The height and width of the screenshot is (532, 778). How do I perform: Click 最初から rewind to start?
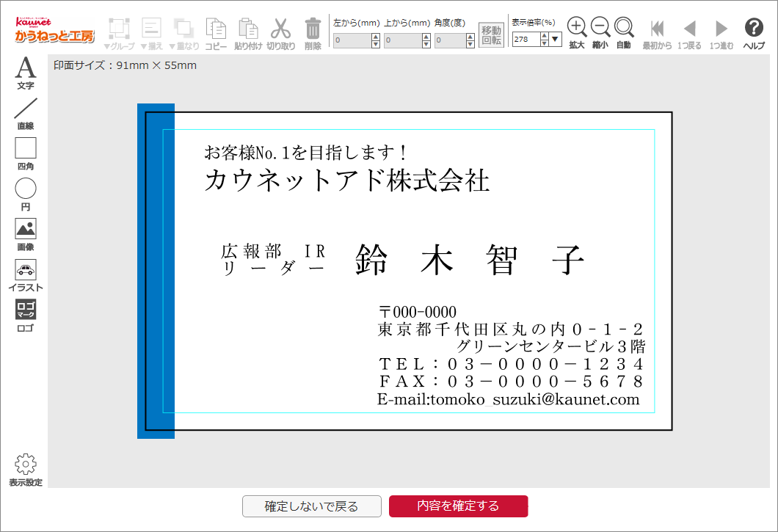tap(657, 34)
